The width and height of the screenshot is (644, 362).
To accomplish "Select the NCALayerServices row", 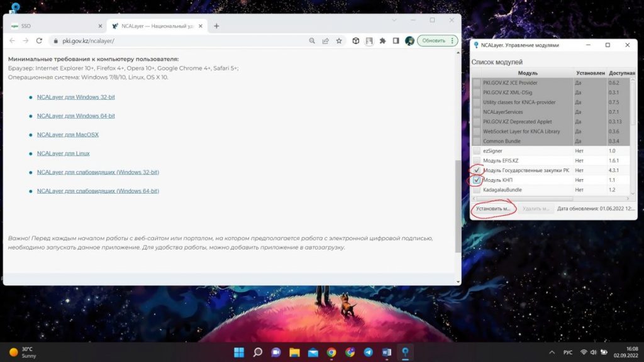I will pos(550,112).
